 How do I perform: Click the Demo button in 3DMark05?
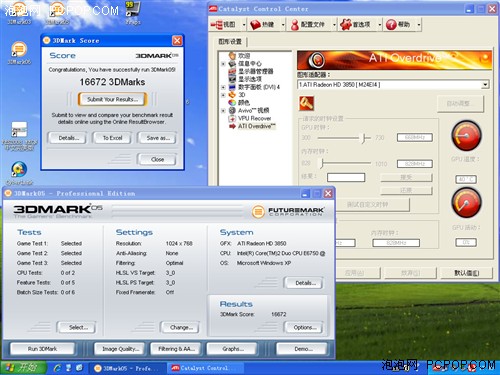point(302,349)
